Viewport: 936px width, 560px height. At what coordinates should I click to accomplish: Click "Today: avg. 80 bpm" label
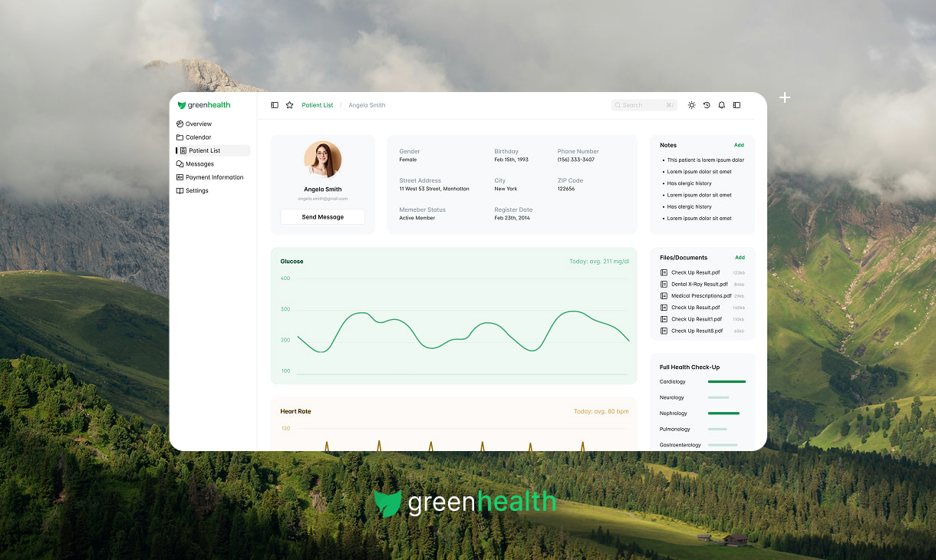[601, 411]
